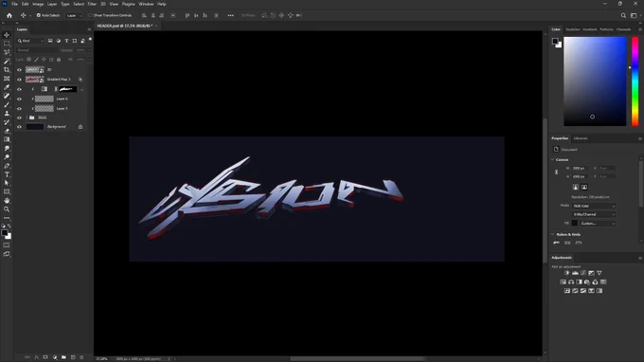The height and width of the screenshot is (362, 644).
Task: Open the Mode RGB Color dropdown
Action: 594,206
